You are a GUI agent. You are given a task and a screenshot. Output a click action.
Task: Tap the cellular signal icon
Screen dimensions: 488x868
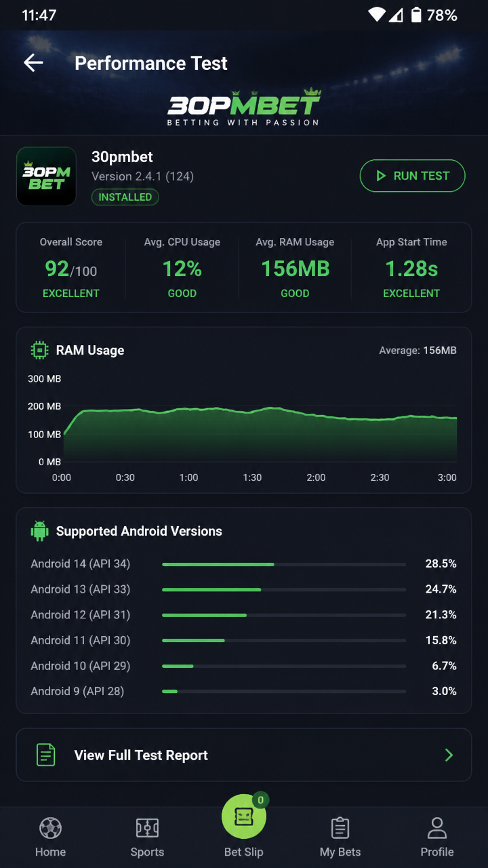[x=395, y=15]
